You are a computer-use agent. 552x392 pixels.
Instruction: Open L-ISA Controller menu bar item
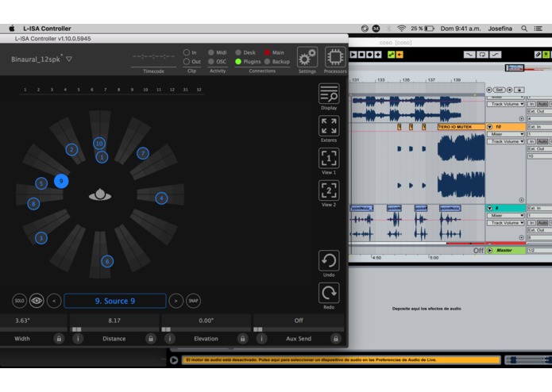tap(47, 29)
